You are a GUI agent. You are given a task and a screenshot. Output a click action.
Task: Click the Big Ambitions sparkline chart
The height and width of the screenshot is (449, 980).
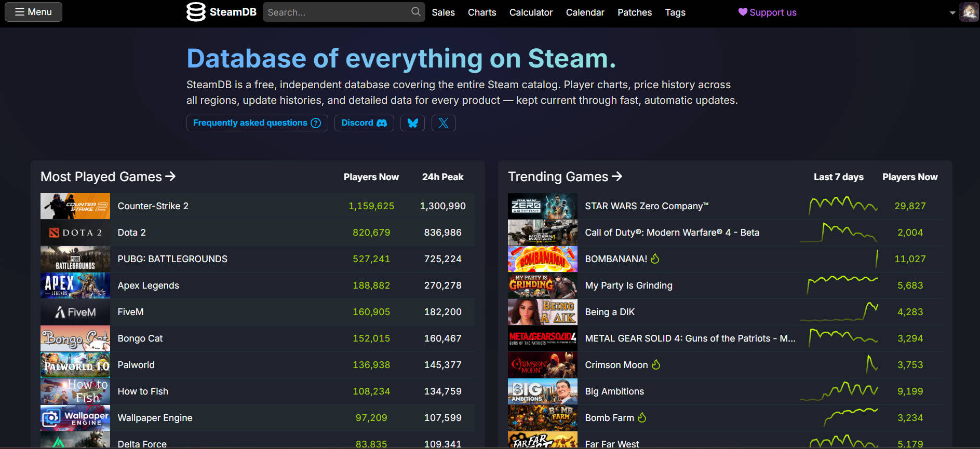(x=839, y=391)
